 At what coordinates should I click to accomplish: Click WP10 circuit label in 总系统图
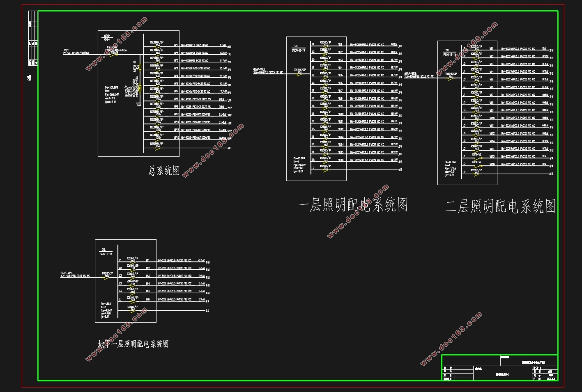(x=176, y=115)
